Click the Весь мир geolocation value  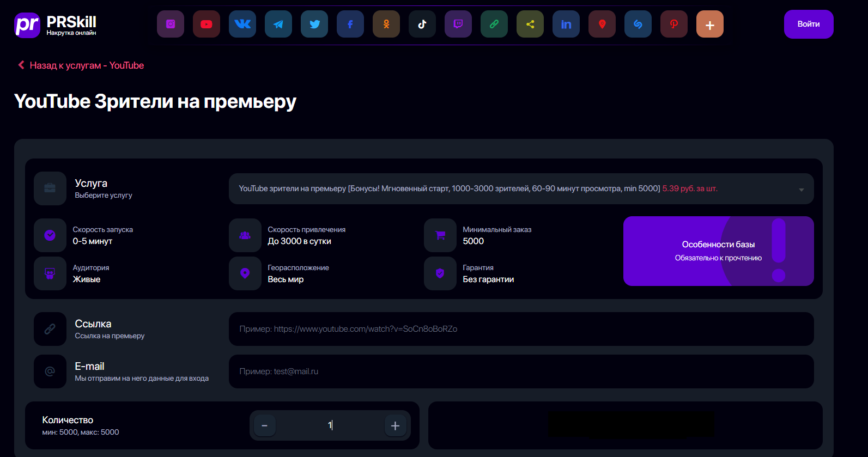(286, 279)
